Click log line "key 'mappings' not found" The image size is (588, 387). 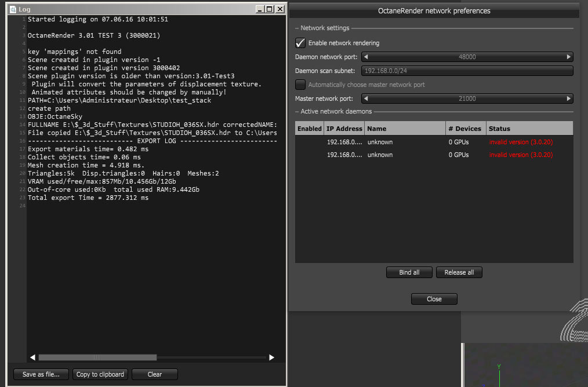(x=74, y=52)
